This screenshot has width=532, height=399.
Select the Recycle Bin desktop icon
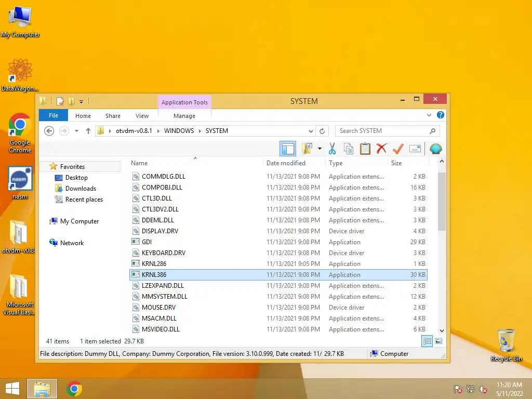[x=506, y=345]
